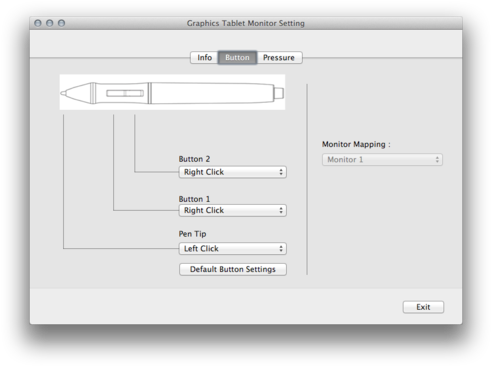The width and height of the screenshot is (491, 366).
Task: Click the window zoom button
Action: pos(61,23)
